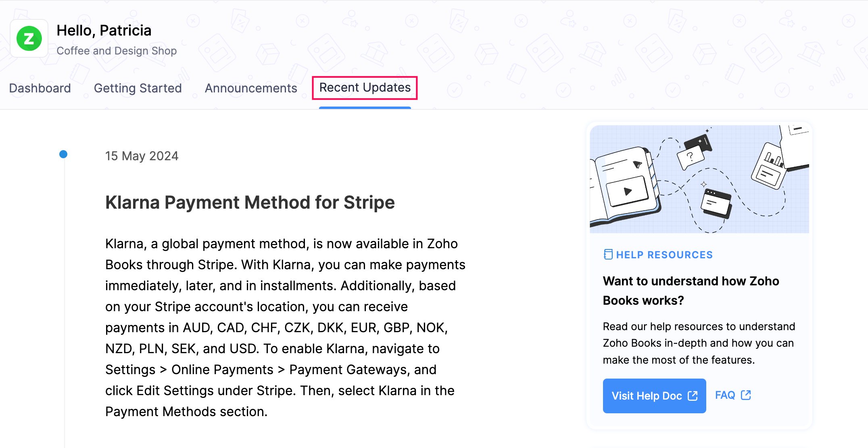Select the Recent Updates tab
Viewport: 868px width, 448px height.
(364, 88)
